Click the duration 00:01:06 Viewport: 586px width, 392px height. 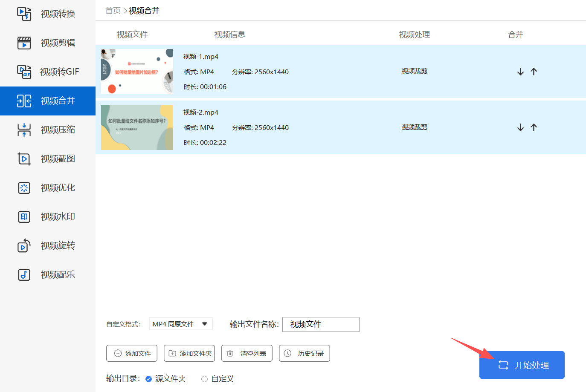tap(213, 87)
